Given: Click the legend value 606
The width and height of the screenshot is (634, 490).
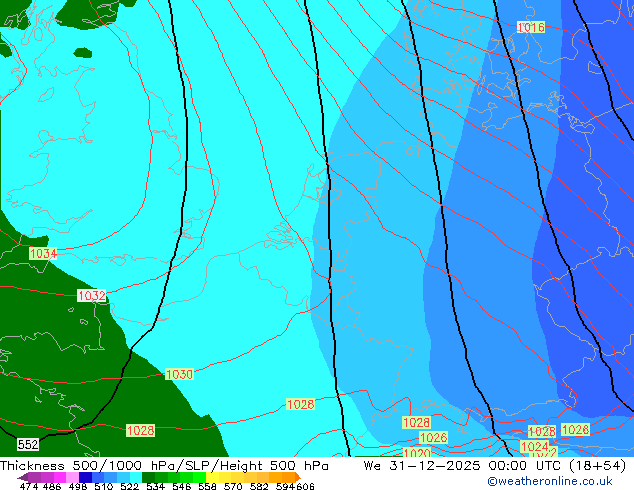Looking at the screenshot, I should 305,486.
